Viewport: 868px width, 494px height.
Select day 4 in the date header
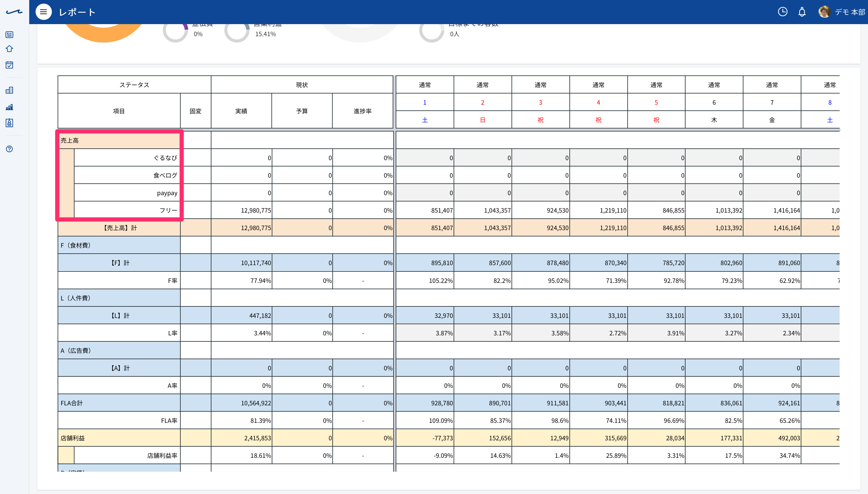click(598, 103)
